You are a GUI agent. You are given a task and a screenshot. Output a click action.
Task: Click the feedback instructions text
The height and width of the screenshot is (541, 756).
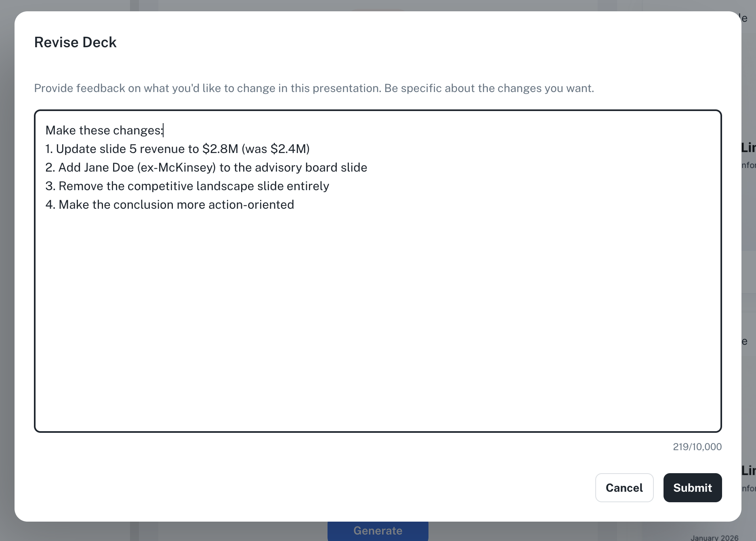314,88
